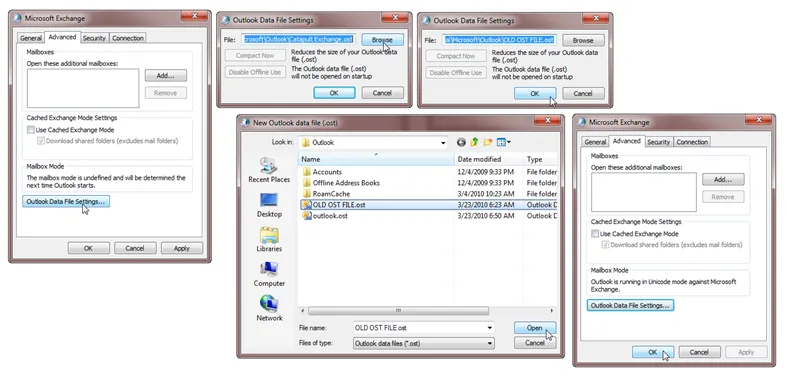The image size is (787, 377).
Task: Open General tab in left Exchange window
Action: click(x=31, y=38)
